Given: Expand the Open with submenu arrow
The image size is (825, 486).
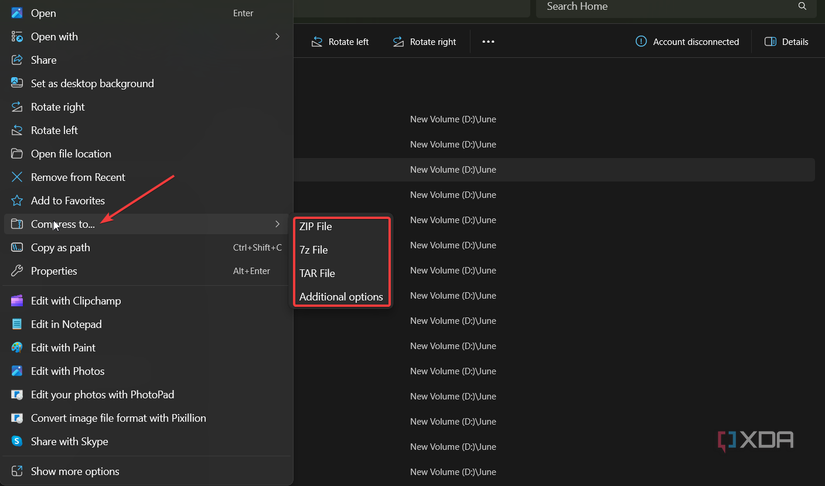Looking at the screenshot, I should (x=277, y=37).
